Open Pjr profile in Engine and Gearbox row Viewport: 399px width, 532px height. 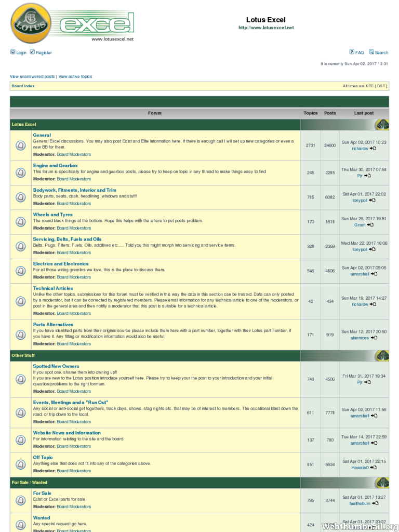click(360, 176)
